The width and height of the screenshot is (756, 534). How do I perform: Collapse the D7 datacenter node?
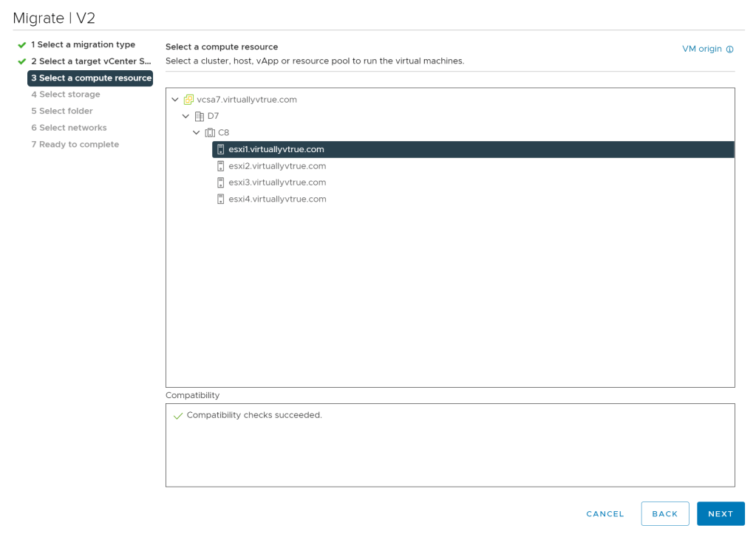point(185,117)
